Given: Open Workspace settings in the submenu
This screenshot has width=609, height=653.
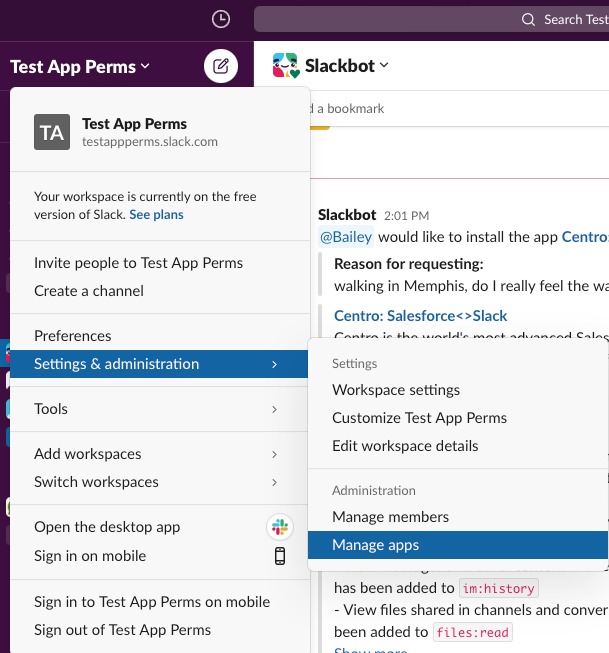Looking at the screenshot, I should [x=458, y=390].
